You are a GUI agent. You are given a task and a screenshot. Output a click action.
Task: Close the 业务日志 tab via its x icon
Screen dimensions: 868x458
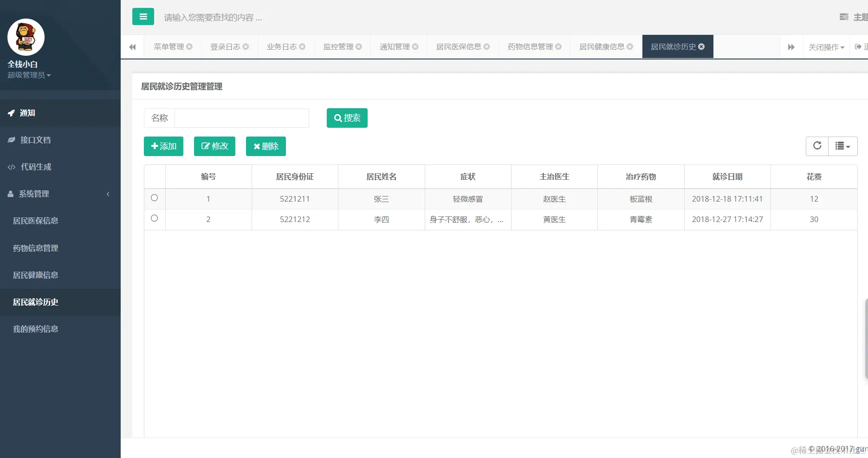coord(302,46)
